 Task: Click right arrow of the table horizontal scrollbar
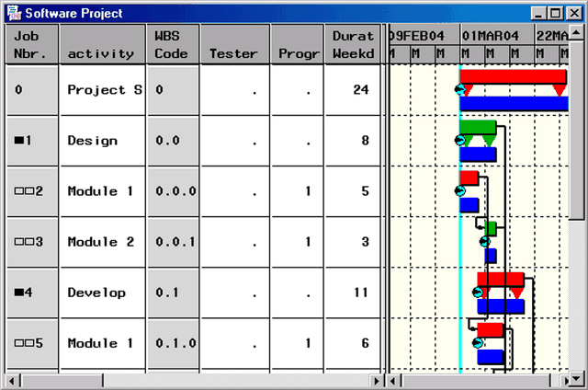tap(376, 380)
